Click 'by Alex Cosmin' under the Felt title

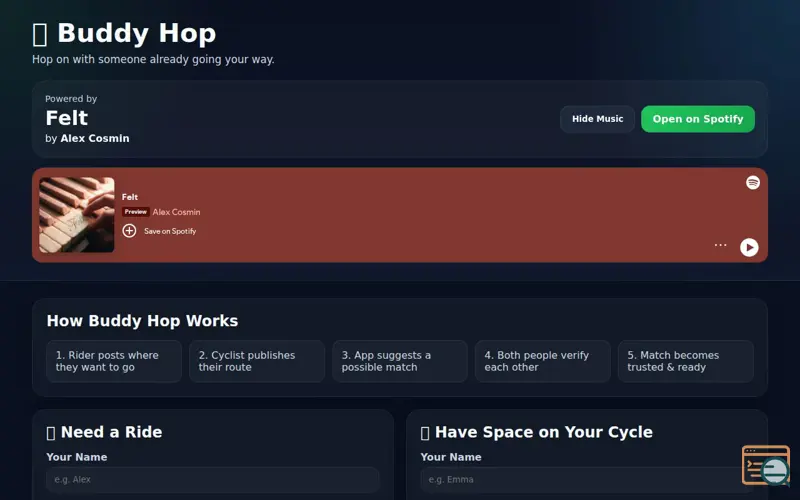point(87,138)
